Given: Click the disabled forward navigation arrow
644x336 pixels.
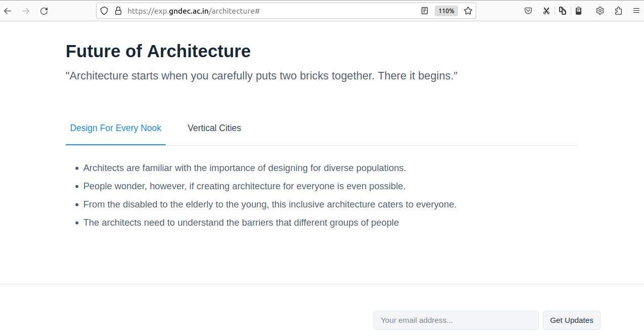Looking at the screenshot, I should [x=26, y=11].
